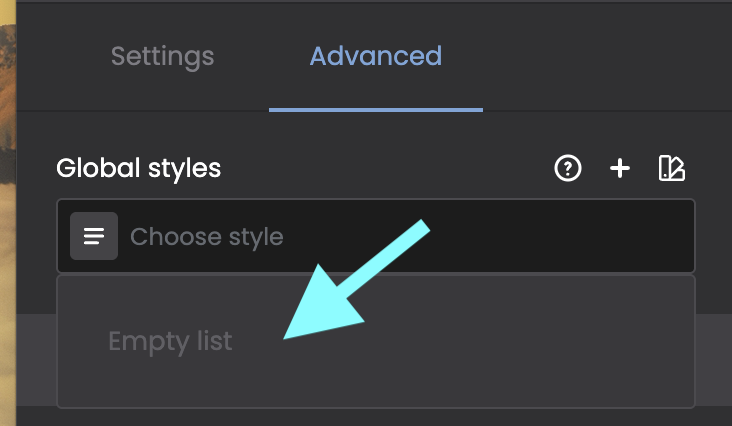The height and width of the screenshot is (426, 732).
Task: Select the Advanced tab
Action: click(x=375, y=55)
